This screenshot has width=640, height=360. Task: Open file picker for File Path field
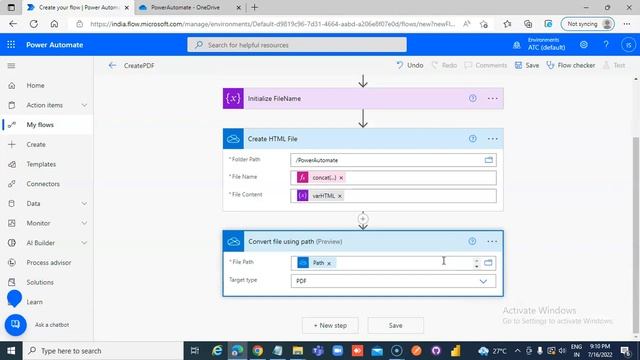(488, 263)
